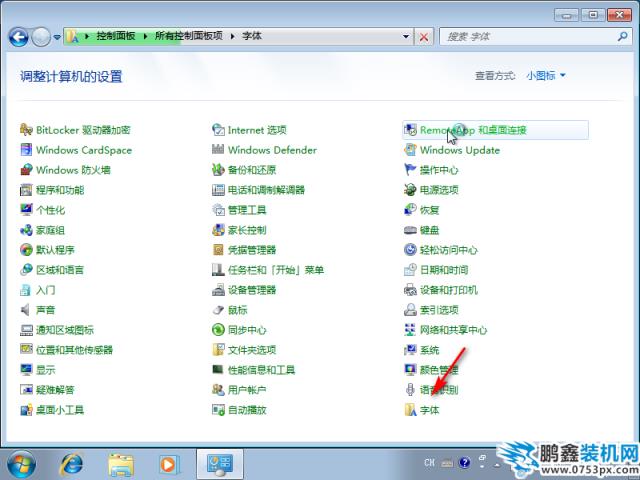The image size is (640, 480).
Task: Open the Windows Start orb
Action: [x=21, y=464]
